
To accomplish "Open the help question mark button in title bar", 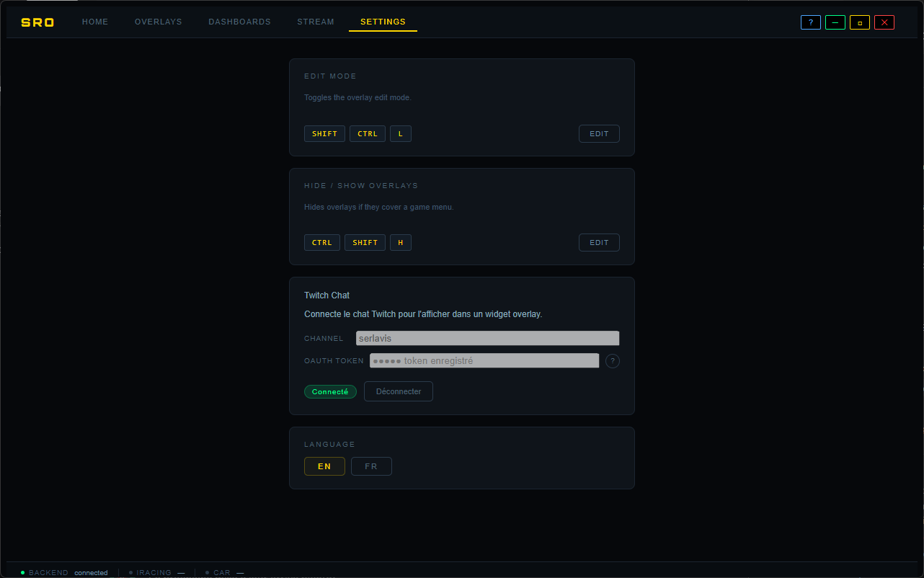I will tap(811, 22).
